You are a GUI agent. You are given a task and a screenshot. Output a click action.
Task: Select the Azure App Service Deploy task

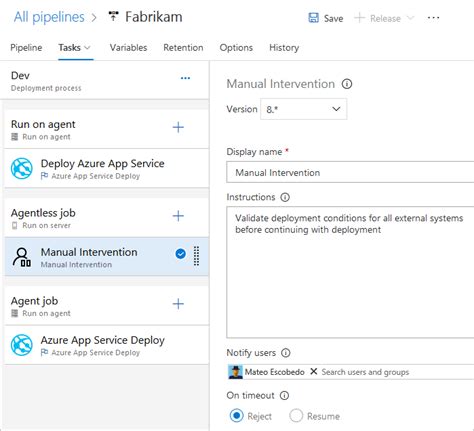[x=106, y=345]
